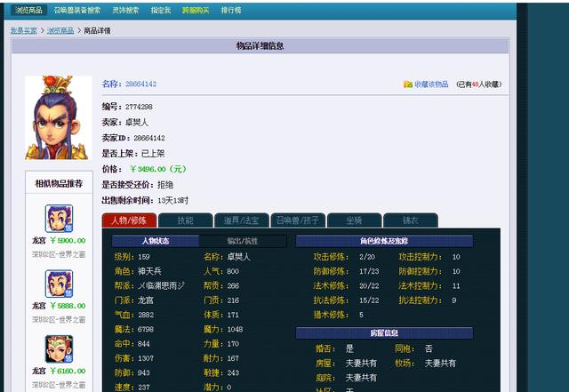Click the 帮派 value 〆临渊思雨ジ
The height and width of the screenshot is (392, 569).
point(161,285)
